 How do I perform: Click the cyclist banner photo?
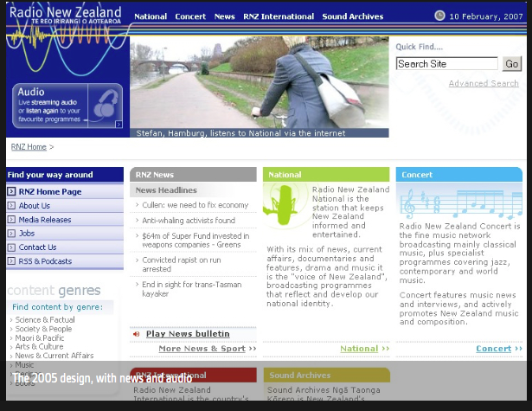click(260, 82)
